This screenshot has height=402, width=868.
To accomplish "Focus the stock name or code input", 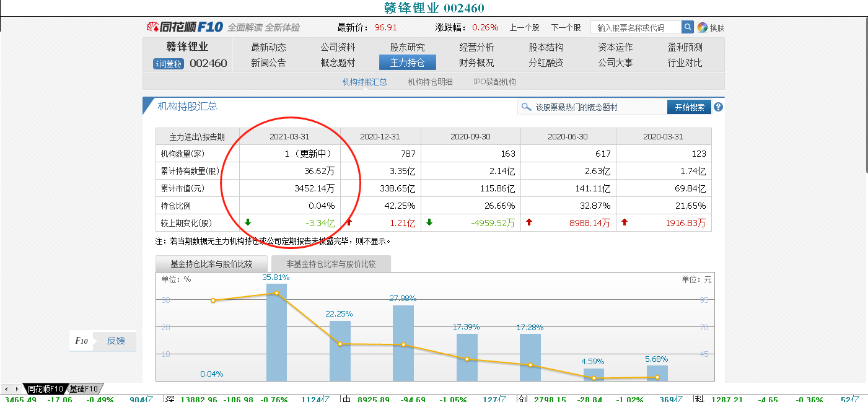I will (x=636, y=27).
